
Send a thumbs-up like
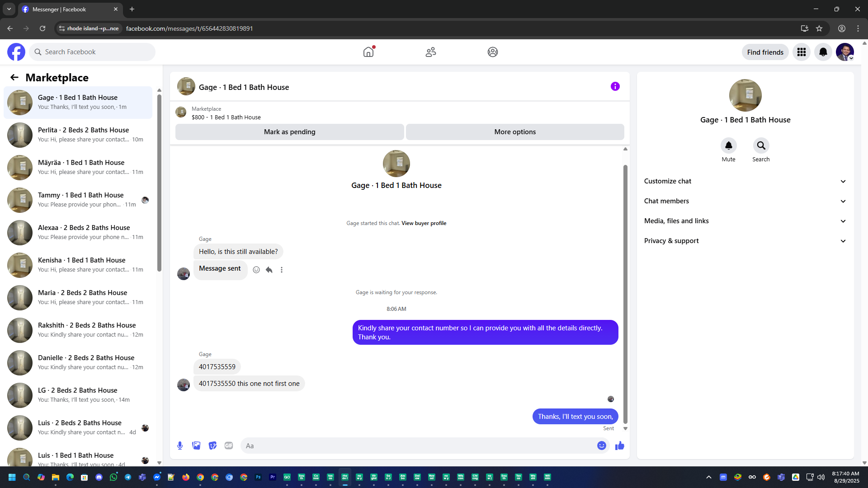(x=619, y=446)
